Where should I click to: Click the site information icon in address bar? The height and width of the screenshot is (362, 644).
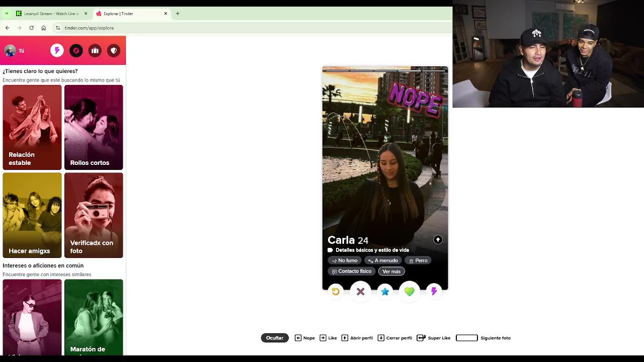pos(58,28)
